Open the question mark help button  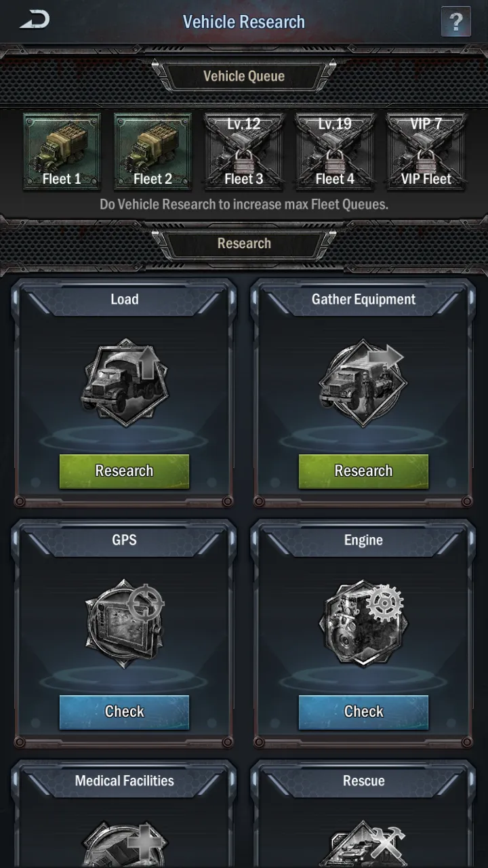[455, 22]
